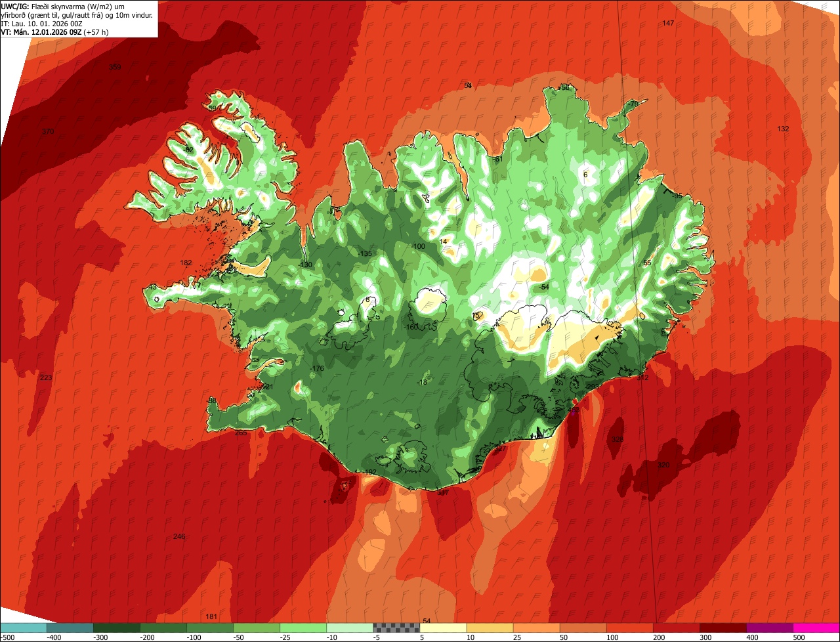Select the red legend swatch between 200 and 300
840x642 pixels.
click(x=677, y=628)
